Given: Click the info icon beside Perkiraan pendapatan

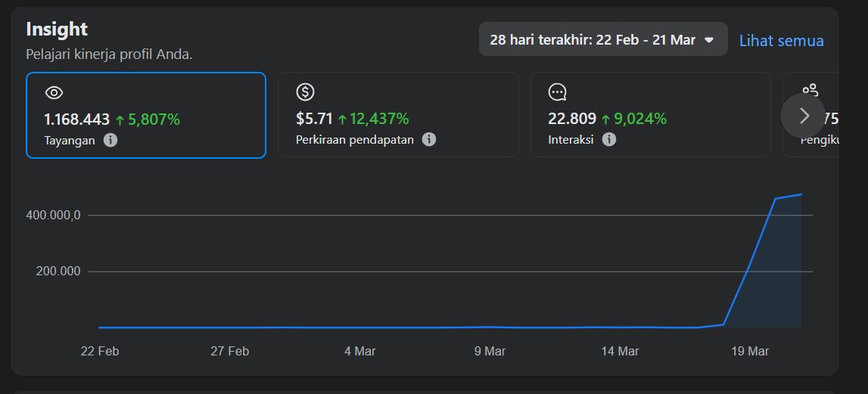Looking at the screenshot, I should (x=429, y=139).
